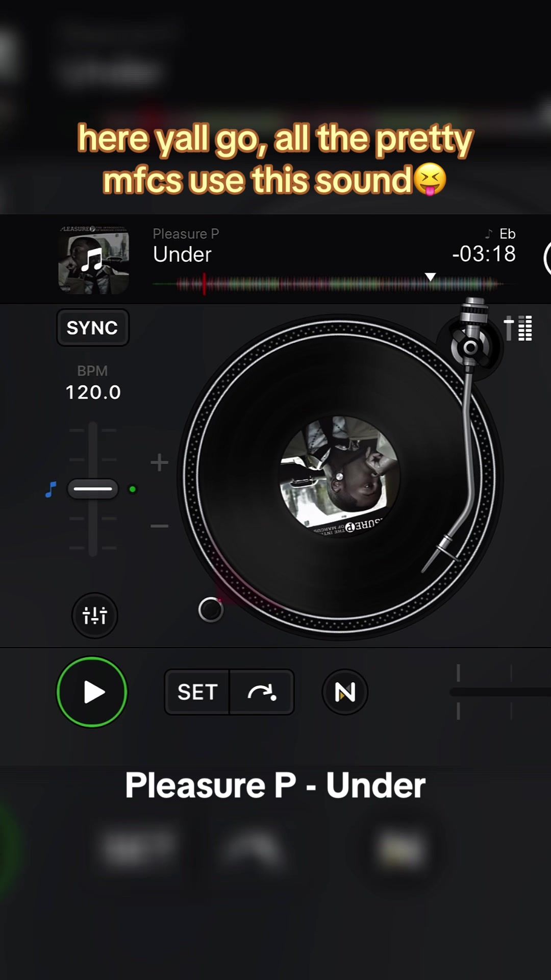Open the tempo range meter icon
Screen dimensions: 551x980
click(x=518, y=328)
